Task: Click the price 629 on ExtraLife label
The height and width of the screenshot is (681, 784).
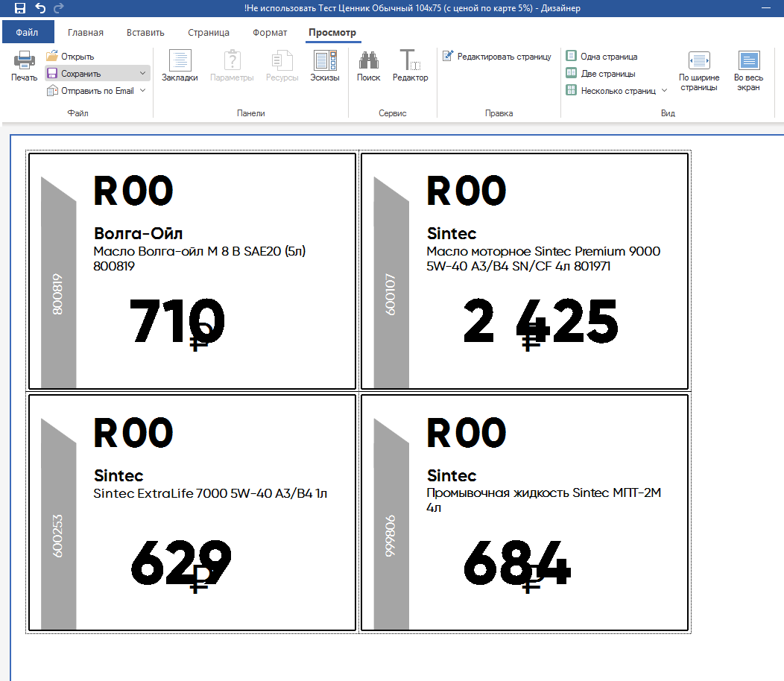Action: pos(181,563)
